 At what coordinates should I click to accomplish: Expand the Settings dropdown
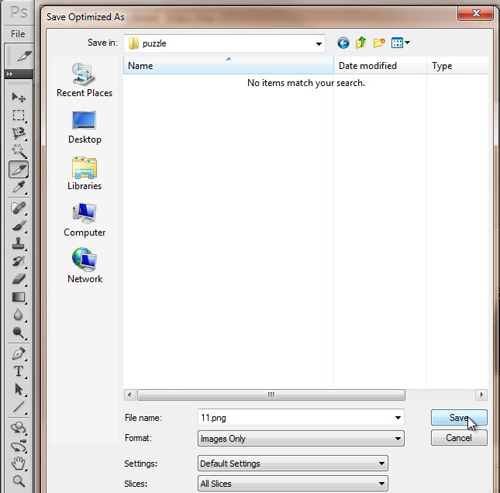[293, 463]
